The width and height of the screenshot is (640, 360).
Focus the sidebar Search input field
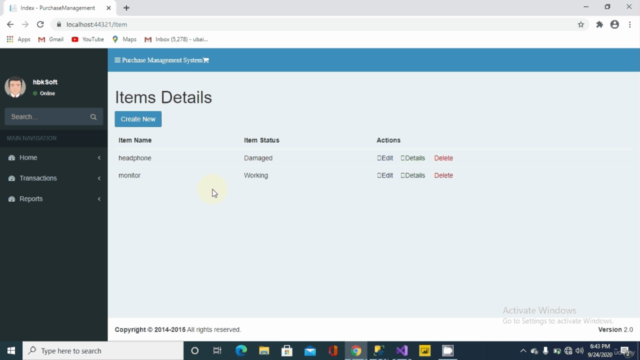tap(48, 117)
